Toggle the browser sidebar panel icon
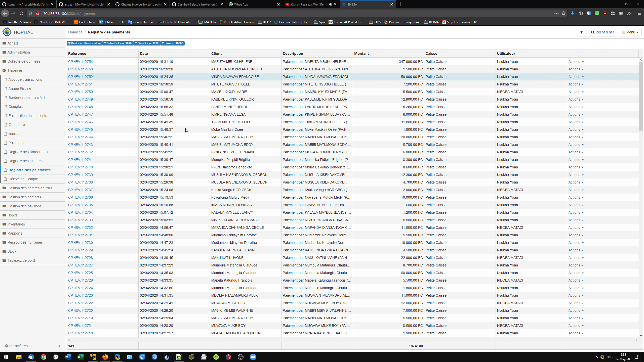The image size is (644, 362). [x=581, y=13]
